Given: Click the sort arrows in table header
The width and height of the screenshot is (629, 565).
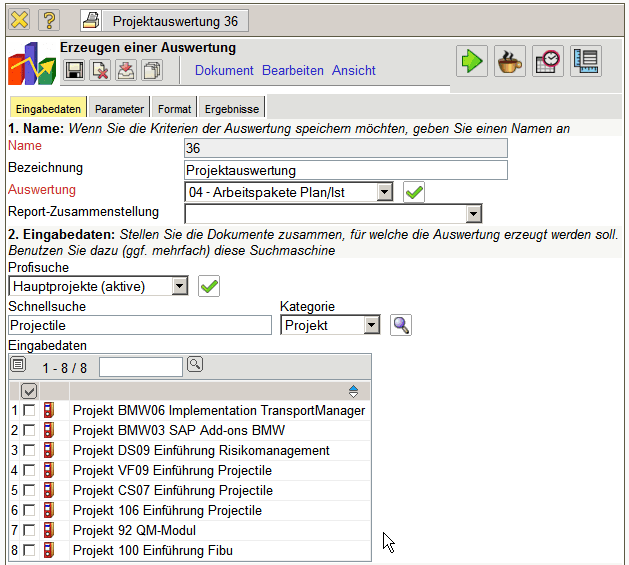Looking at the screenshot, I should pos(353,391).
